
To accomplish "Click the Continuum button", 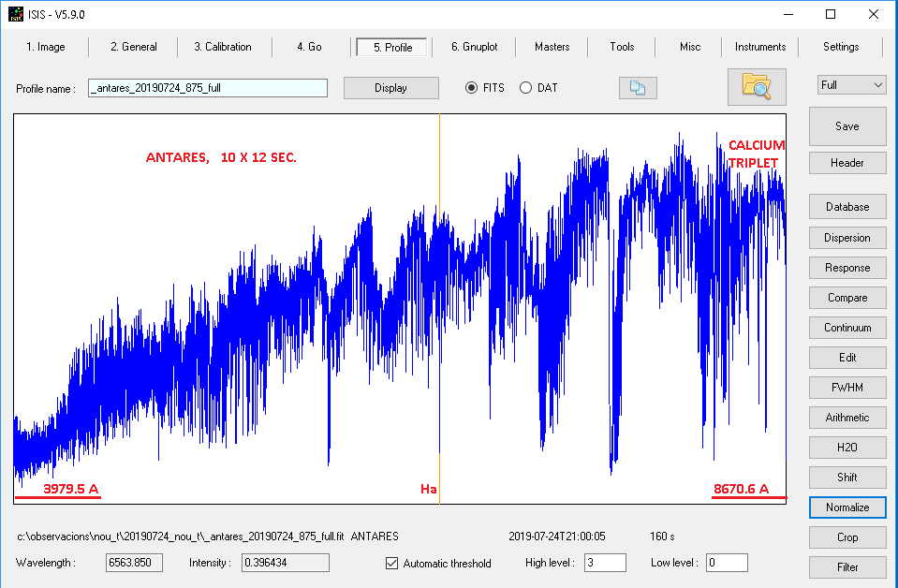I will (846, 328).
